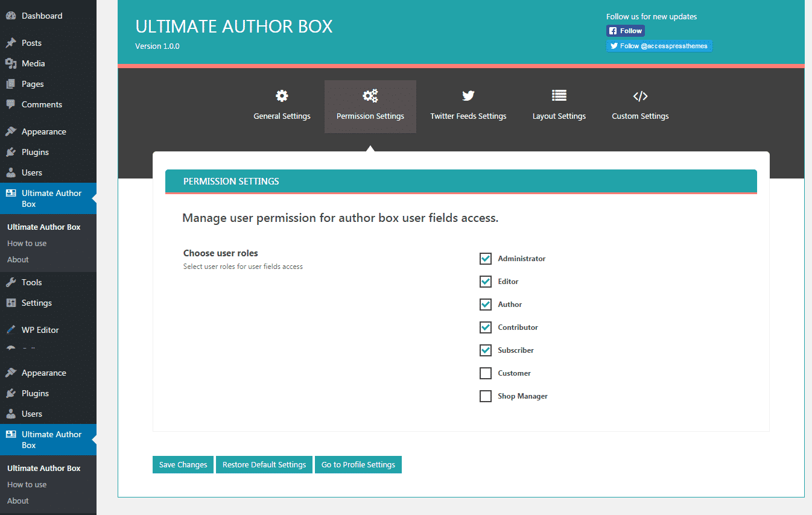This screenshot has width=812, height=515.
Task: Click the Twitter bird icon for feeds settings
Action: pyautogui.click(x=468, y=95)
